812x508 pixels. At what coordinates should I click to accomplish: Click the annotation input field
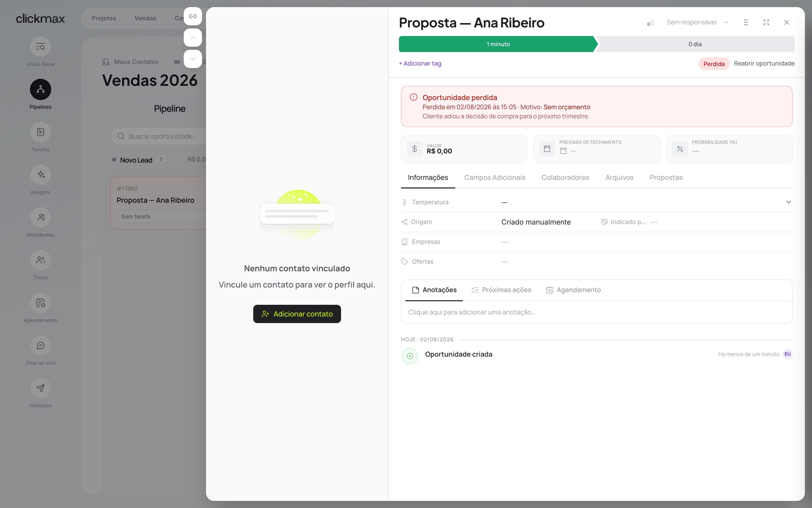click(x=596, y=312)
